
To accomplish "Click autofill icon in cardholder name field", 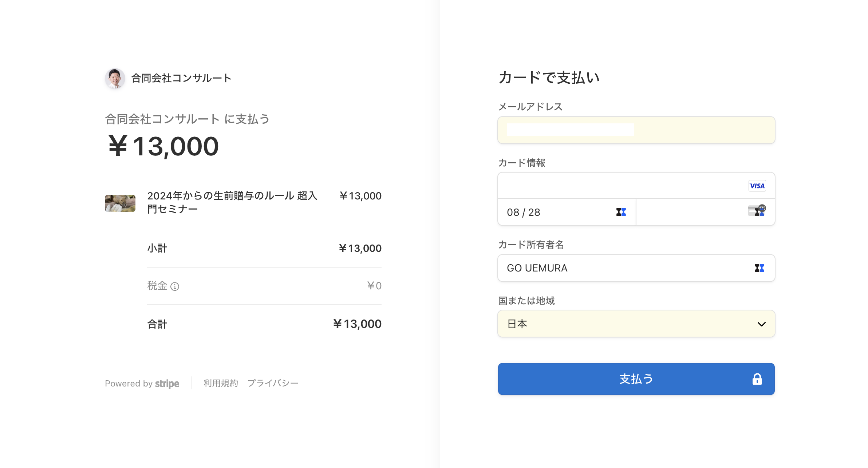I will 759,268.
